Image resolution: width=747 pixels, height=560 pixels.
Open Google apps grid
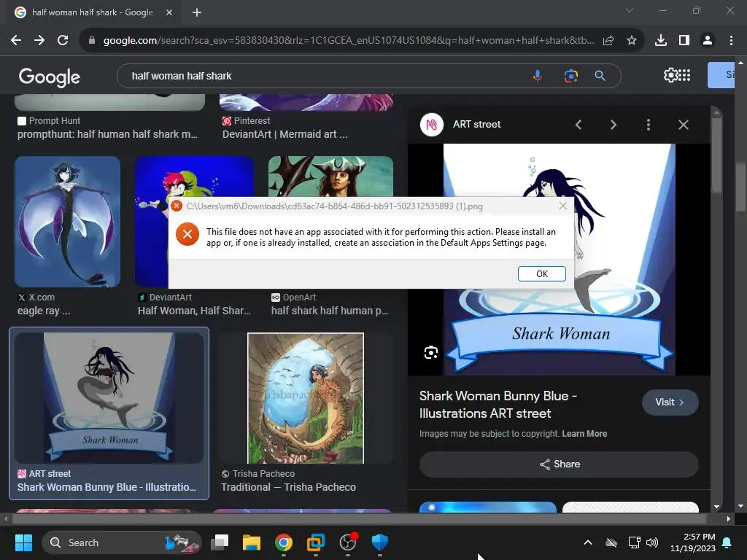pos(684,75)
